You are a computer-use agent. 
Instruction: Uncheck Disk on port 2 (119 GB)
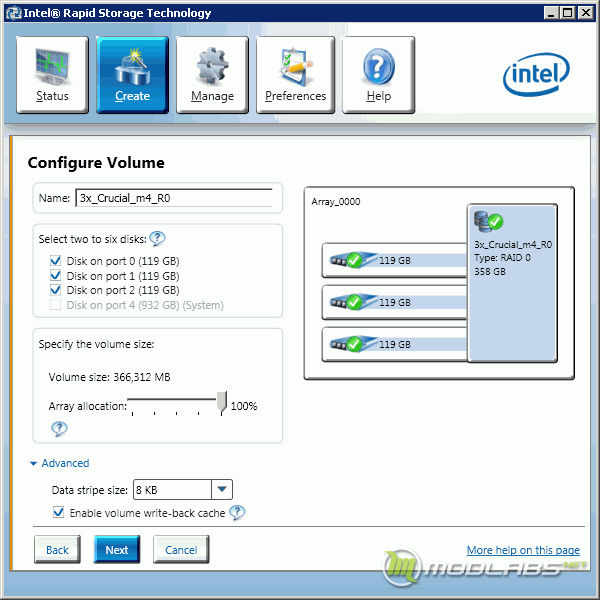point(55,290)
